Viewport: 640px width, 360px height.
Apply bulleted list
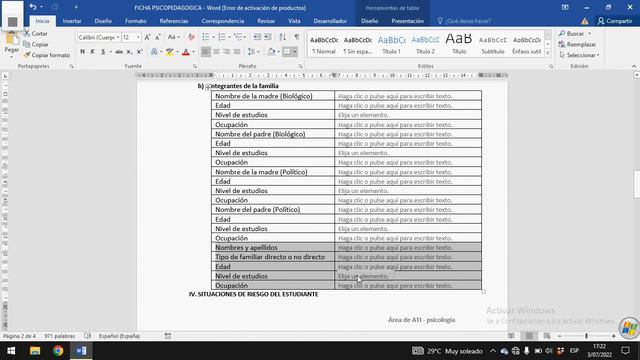click(x=206, y=37)
